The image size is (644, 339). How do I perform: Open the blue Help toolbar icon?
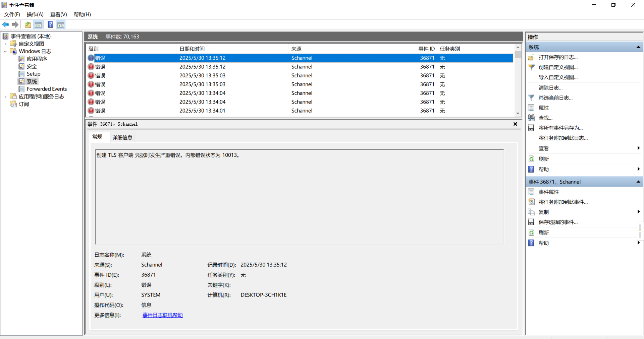[x=51, y=24]
